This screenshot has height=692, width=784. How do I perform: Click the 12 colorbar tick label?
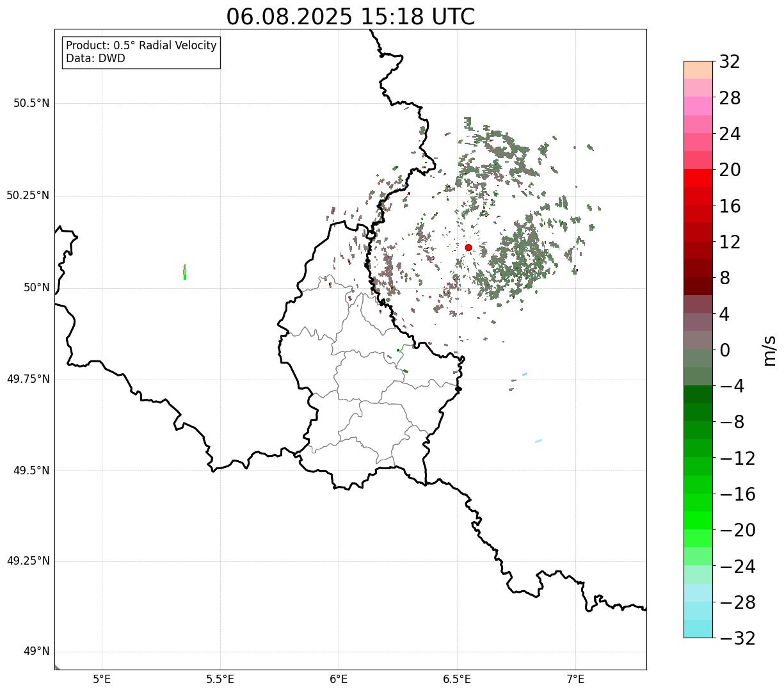(x=730, y=242)
